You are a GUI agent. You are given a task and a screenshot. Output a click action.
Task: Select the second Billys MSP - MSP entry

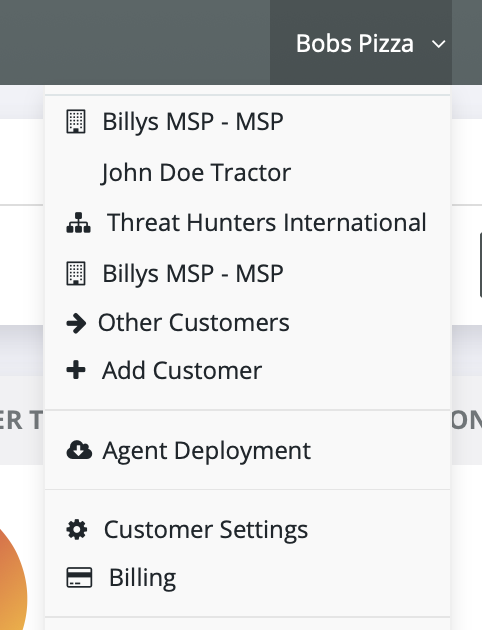pyautogui.click(x=247, y=273)
